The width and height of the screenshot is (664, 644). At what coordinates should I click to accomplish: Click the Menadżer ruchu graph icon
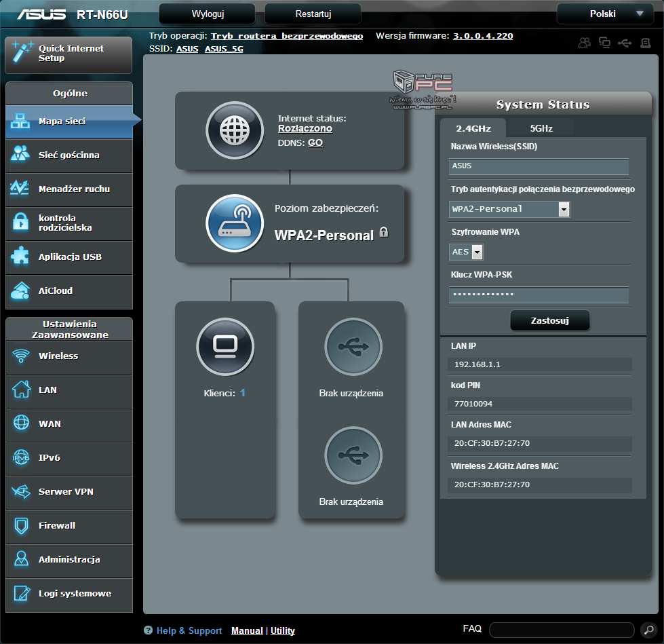pyautogui.click(x=20, y=188)
